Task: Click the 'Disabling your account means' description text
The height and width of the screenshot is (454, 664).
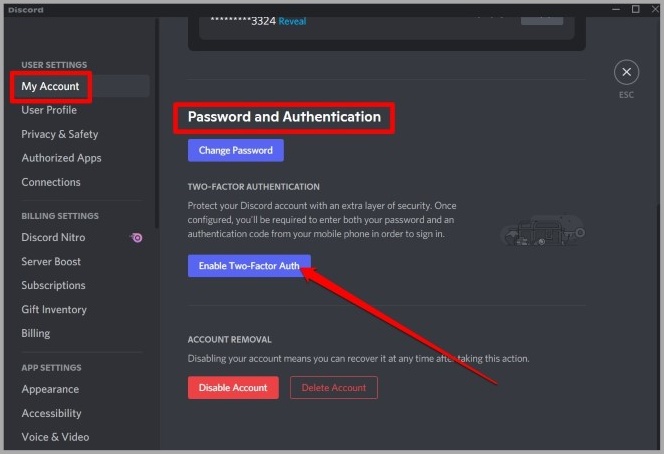Action: pyautogui.click(x=358, y=359)
